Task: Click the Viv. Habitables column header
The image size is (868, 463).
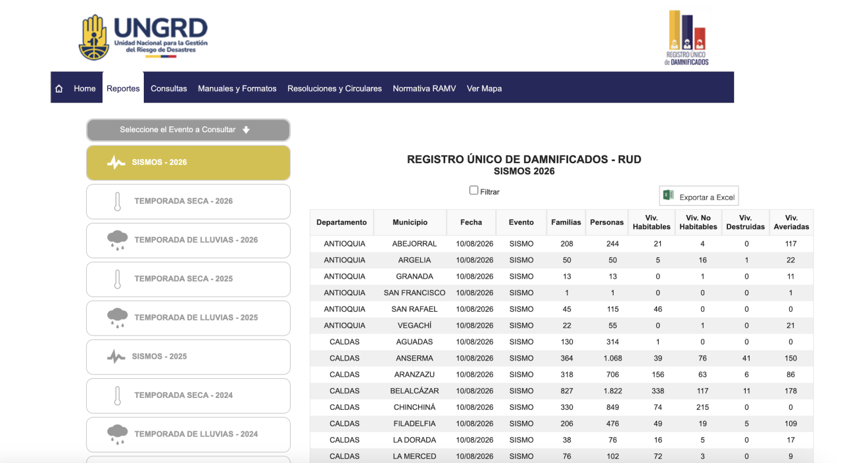Action: point(651,222)
